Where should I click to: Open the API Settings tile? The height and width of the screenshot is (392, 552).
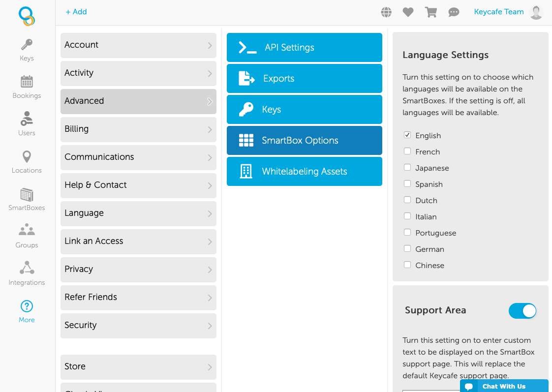(x=305, y=48)
